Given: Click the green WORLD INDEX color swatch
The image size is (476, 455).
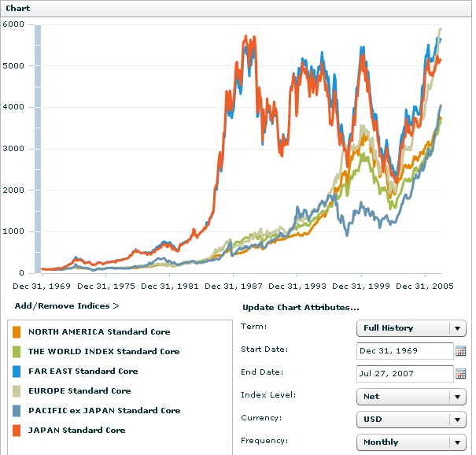Looking at the screenshot, I should pos(17,351).
